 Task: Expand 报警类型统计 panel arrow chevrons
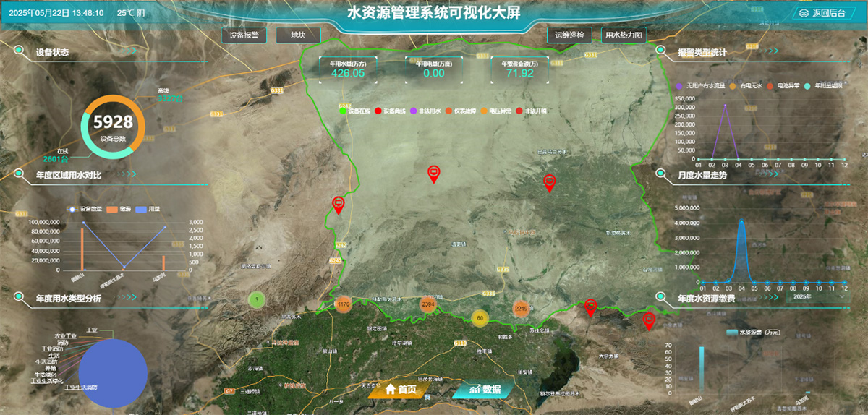tap(767, 52)
